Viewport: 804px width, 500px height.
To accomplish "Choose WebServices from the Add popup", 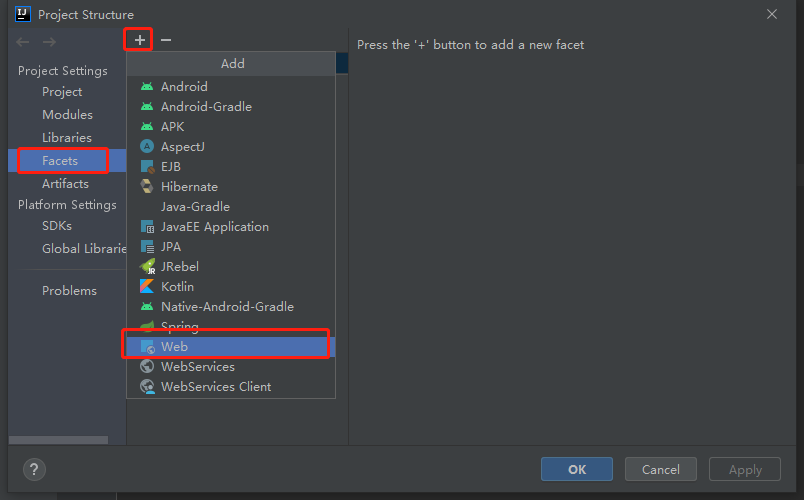I will coord(231,367).
